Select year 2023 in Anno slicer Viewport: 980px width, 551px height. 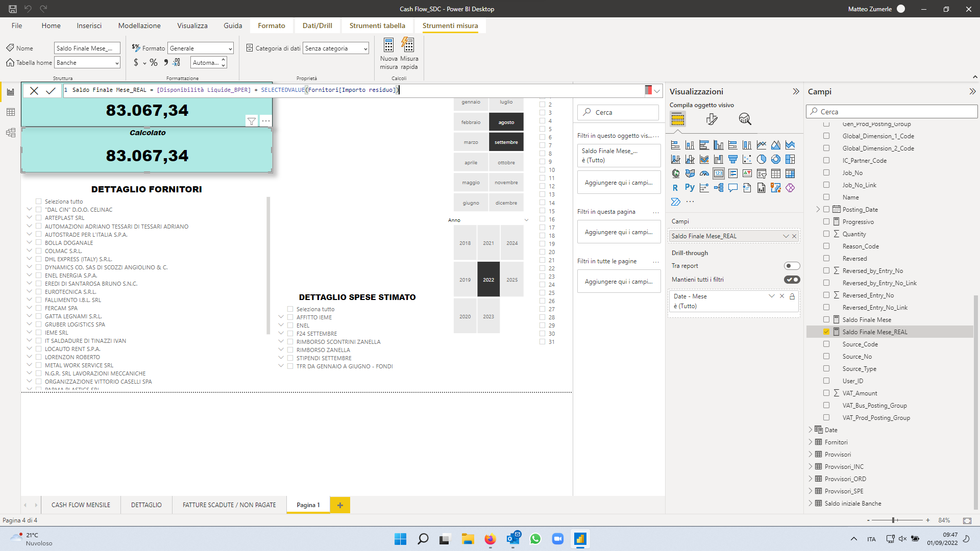488,317
